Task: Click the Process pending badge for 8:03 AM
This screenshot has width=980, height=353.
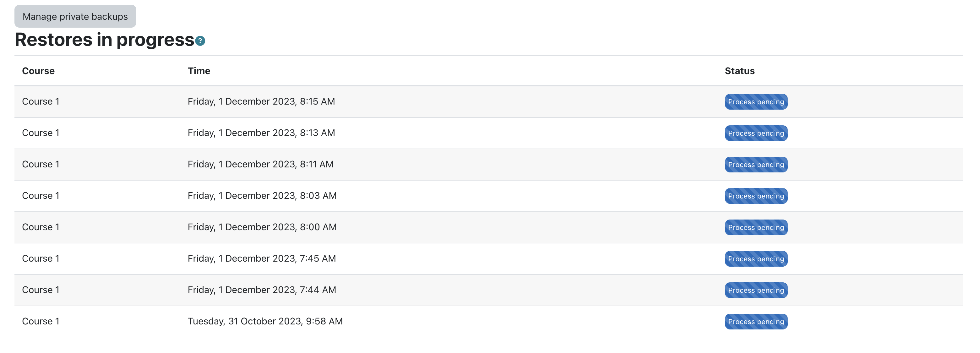Action: coord(756,196)
